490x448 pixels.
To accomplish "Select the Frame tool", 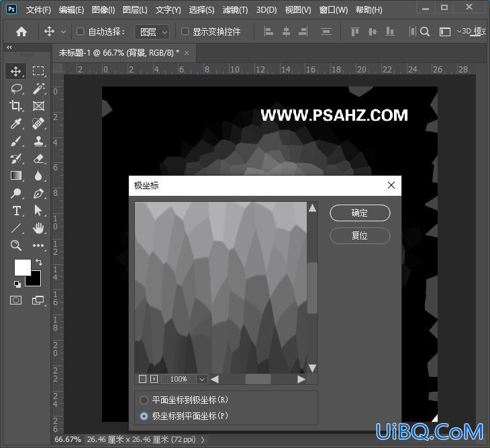I will 38,106.
